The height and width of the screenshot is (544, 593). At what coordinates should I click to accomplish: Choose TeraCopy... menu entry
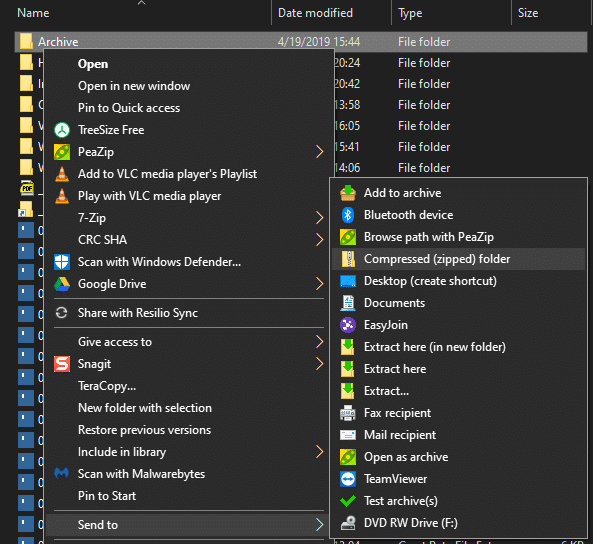(x=107, y=386)
